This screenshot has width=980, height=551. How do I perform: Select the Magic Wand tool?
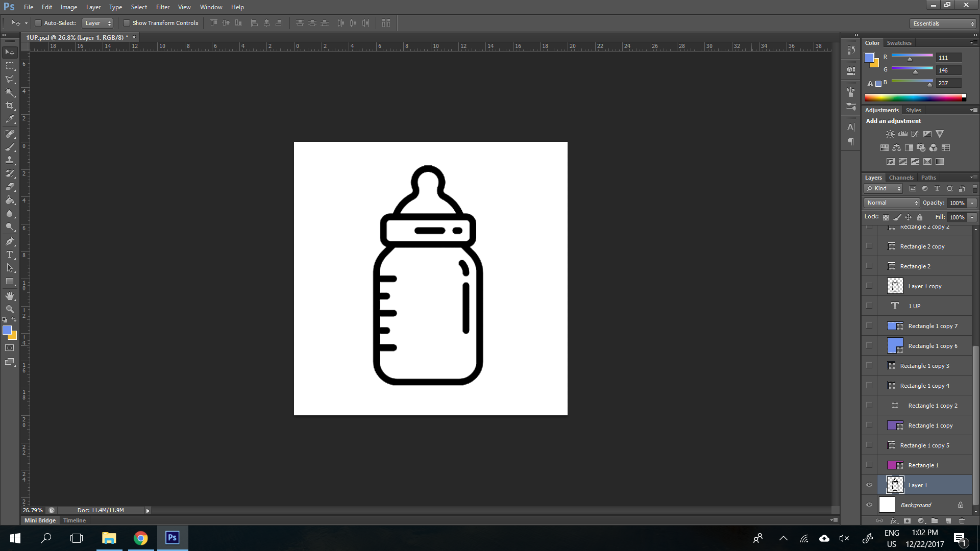10,92
